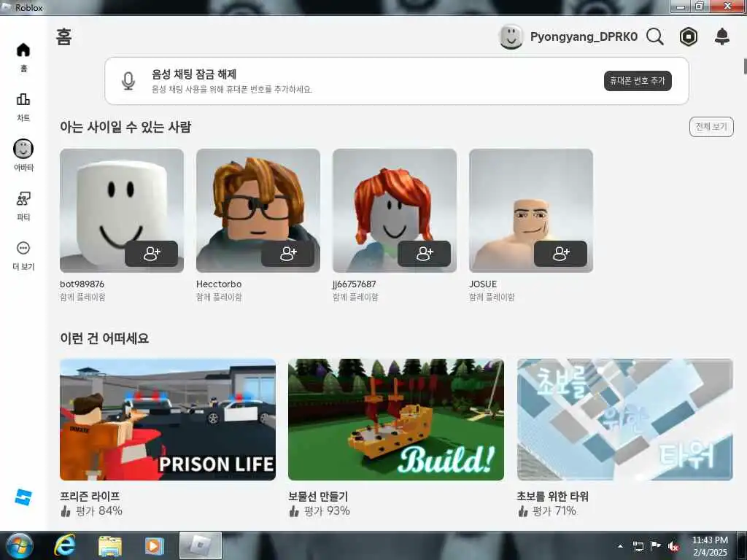747x560 pixels.
Task: Click the 평가 71% rating text
Action: click(x=554, y=511)
